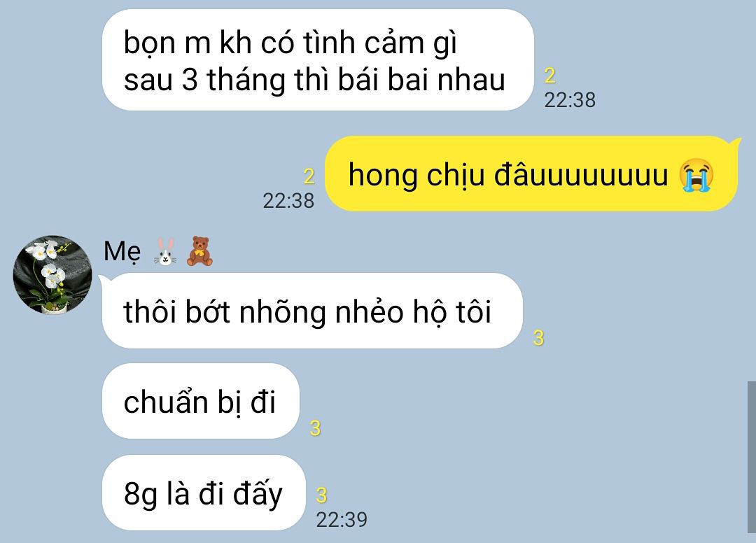Tap unread count 3 beside '8g là đi đấy'
The image size is (756, 543).
(x=321, y=495)
